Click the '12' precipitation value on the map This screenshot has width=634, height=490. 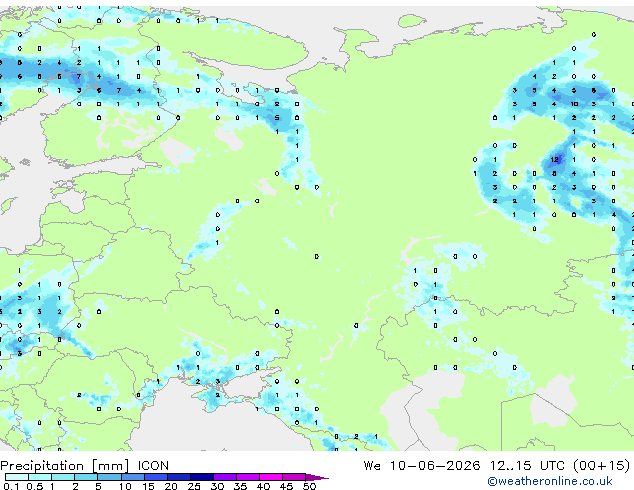(x=554, y=159)
